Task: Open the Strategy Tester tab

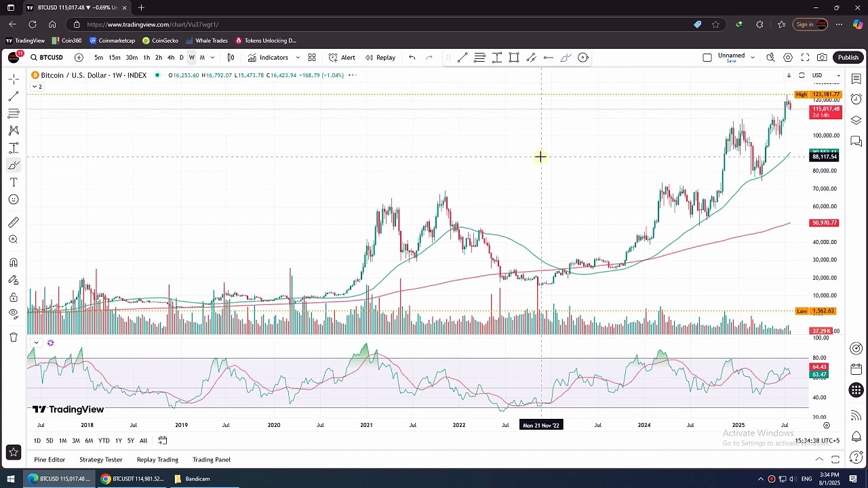Action: (100, 460)
